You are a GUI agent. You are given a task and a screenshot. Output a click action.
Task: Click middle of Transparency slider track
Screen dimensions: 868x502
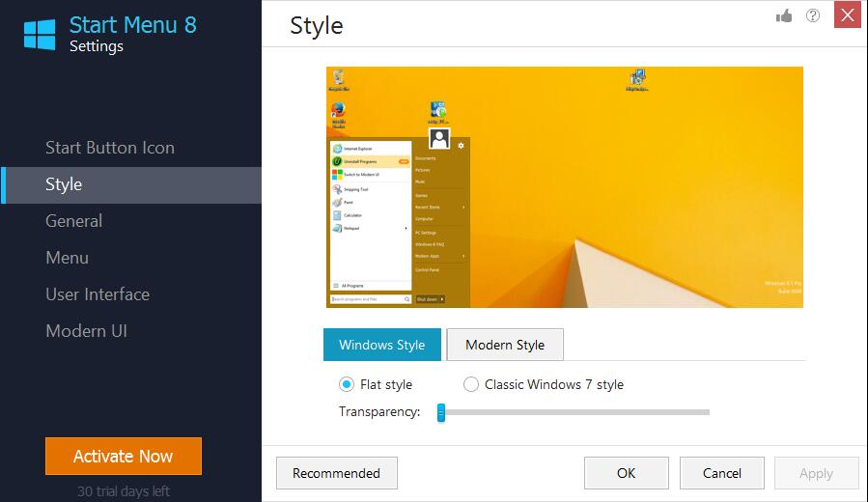pos(575,412)
